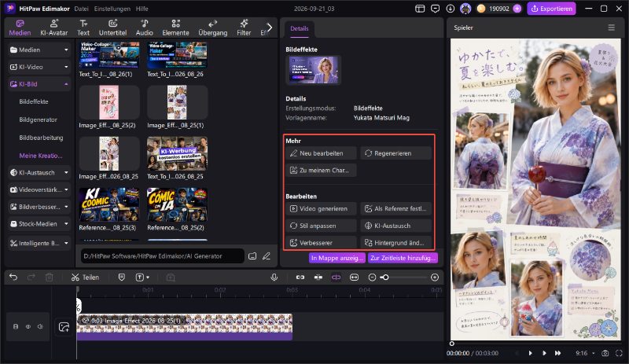Open the layout switcher icon in title bar
The image size is (629, 364).
pos(420,9)
